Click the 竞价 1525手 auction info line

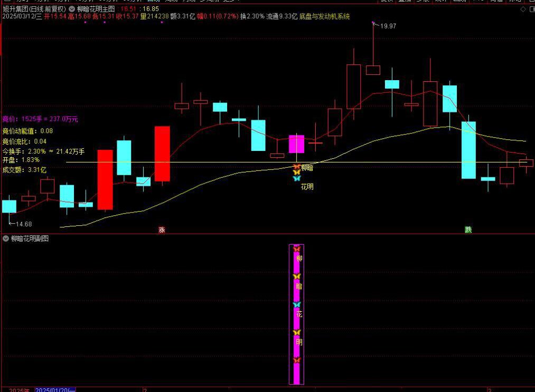pyautogui.click(x=40, y=119)
